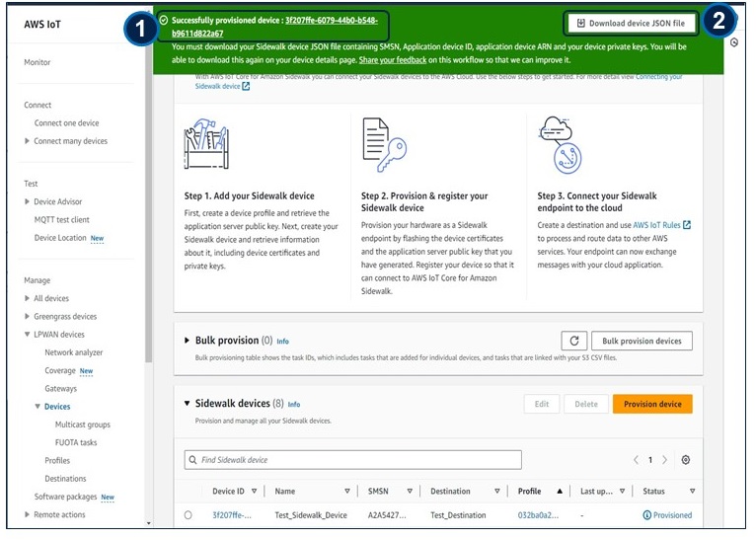Open Coverage in sidebar

tap(60, 370)
